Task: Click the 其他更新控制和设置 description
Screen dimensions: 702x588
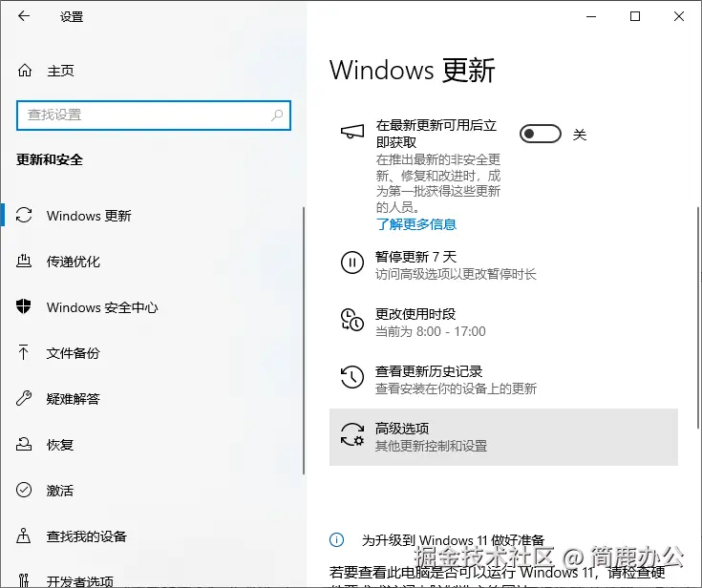Action: tap(431, 446)
